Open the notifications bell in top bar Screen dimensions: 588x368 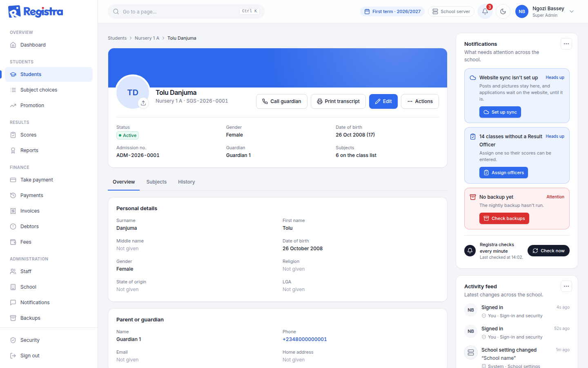tap(485, 11)
